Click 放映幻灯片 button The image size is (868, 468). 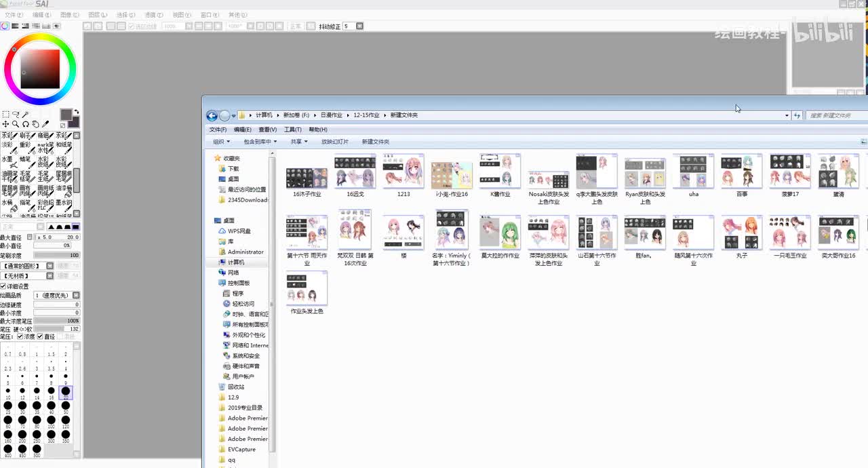(334, 142)
